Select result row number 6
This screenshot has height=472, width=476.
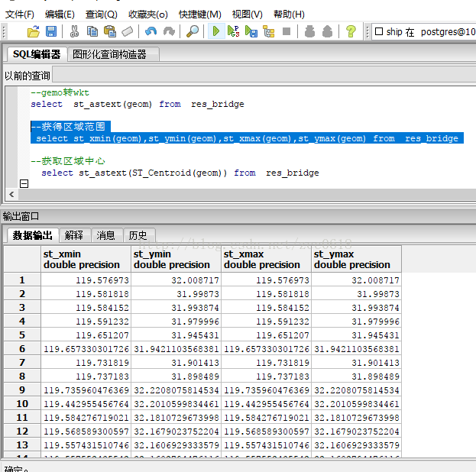(x=22, y=349)
